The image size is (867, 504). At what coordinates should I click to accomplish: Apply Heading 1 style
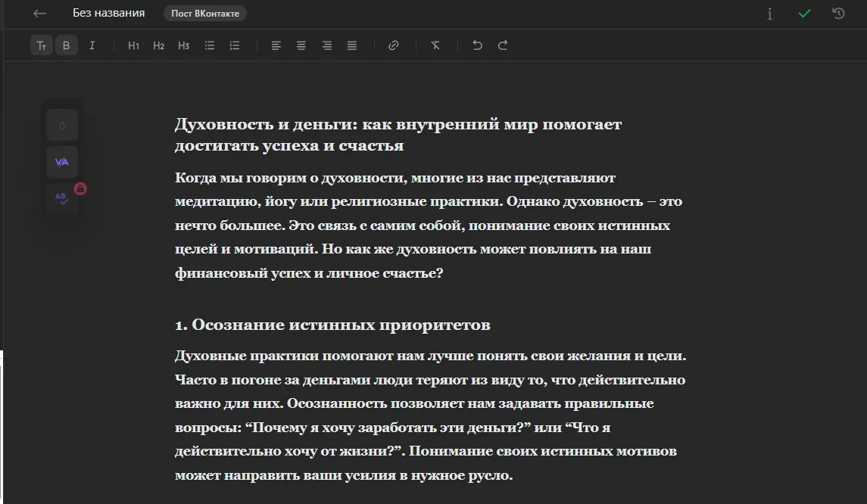click(133, 45)
